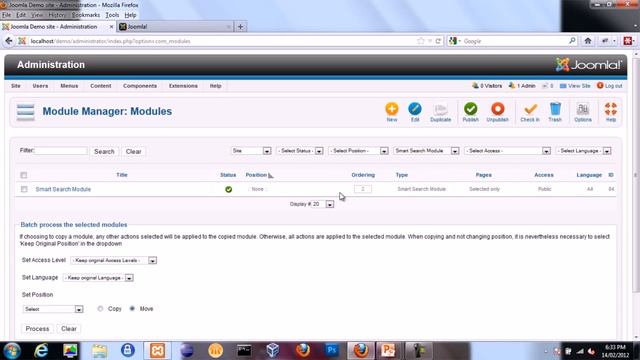
Task: Open Internet Explorer from taskbar
Action: click(41, 351)
